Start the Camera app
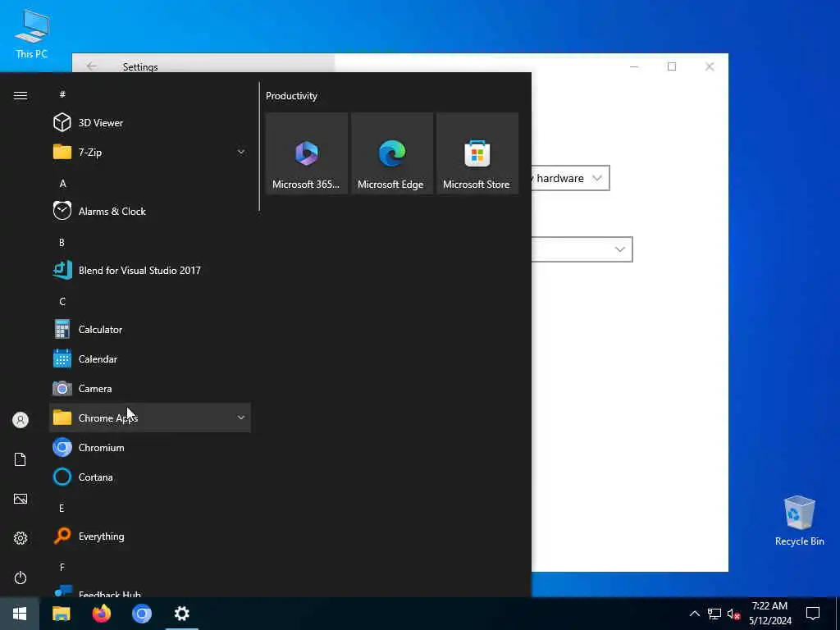Screen dimensions: 840x630 150,388
